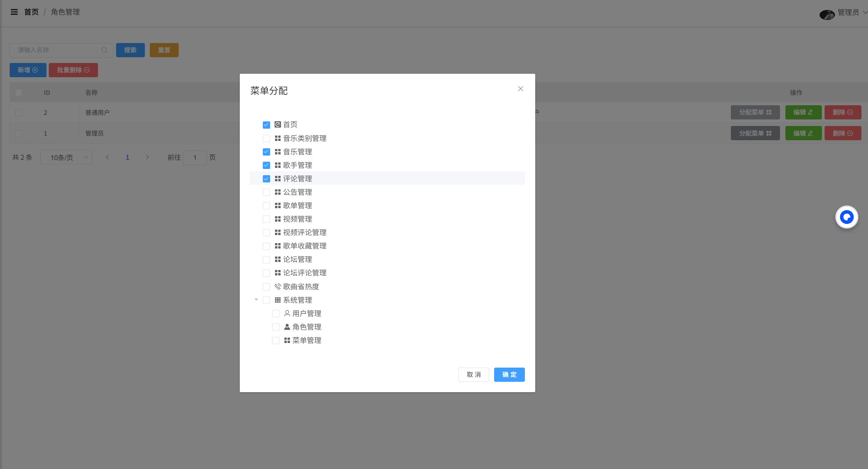The height and width of the screenshot is (469, 868).
Task: Click the 系统管理 grid icon
Action: coord(278,300)
